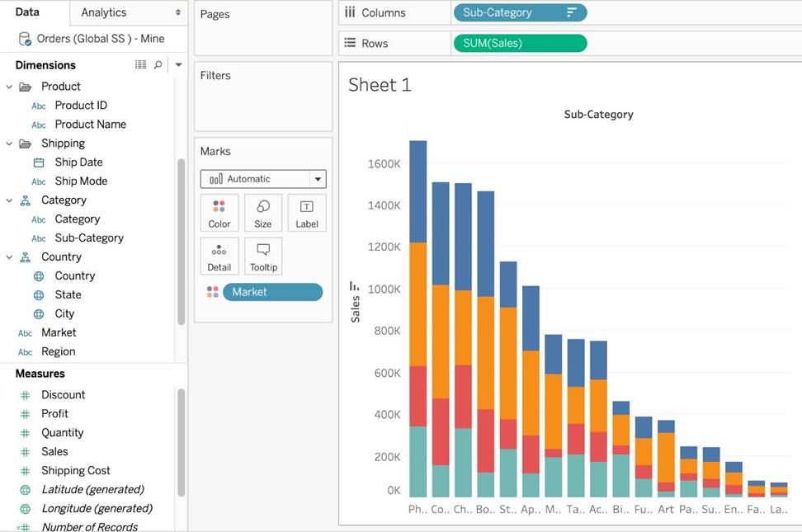Viewport: 802px width, 532px height.
Task: Click the calendar icon next to Ship Date
Action: (x=38, y=162)
